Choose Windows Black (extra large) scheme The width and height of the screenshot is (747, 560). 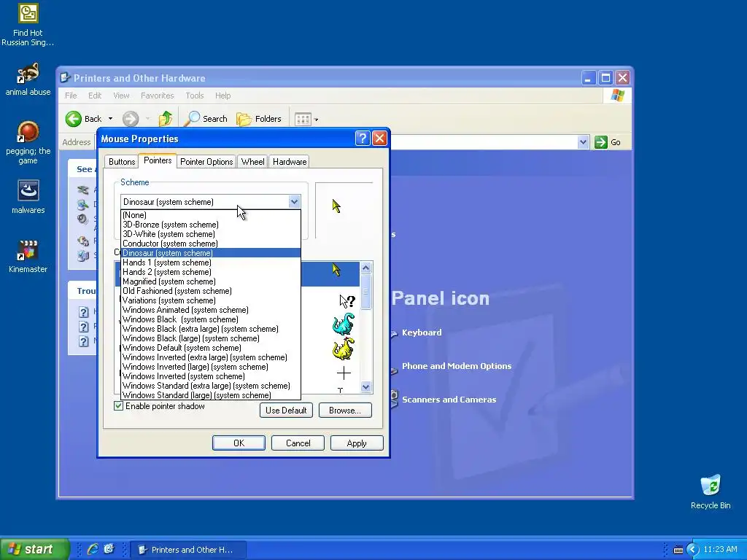click(211, 329)
